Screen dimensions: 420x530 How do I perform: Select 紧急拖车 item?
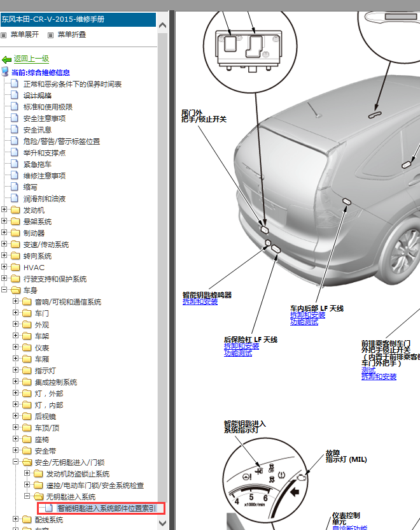37,164
